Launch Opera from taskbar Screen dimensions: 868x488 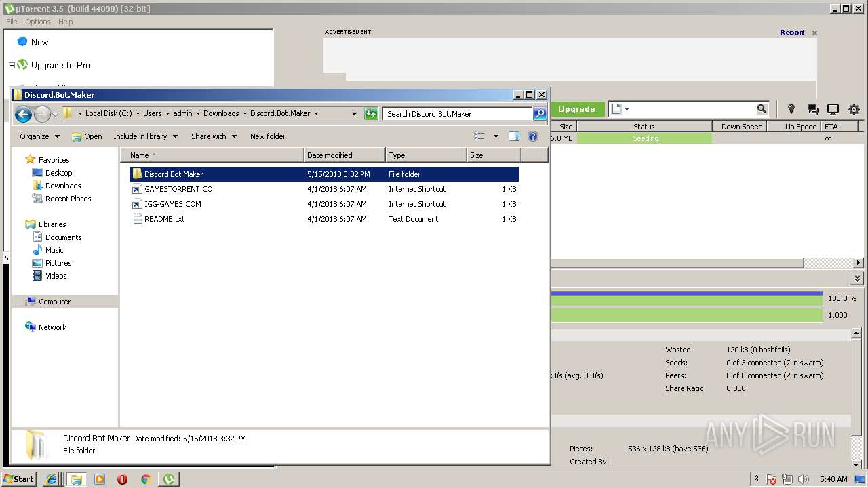[122, 479]
